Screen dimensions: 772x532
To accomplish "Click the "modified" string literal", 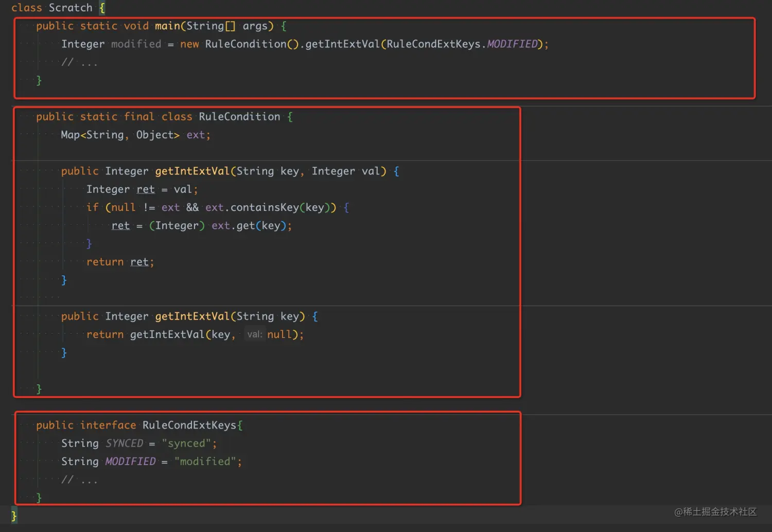I will pyautogui.click(x=205, y=462).
